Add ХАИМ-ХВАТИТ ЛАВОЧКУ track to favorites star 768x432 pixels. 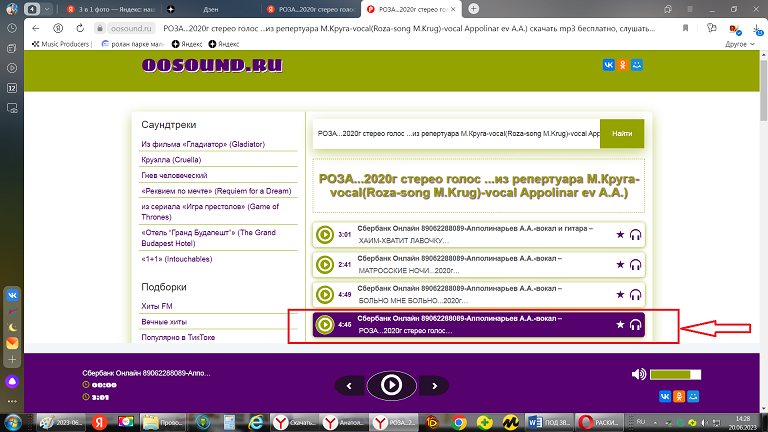620,235
